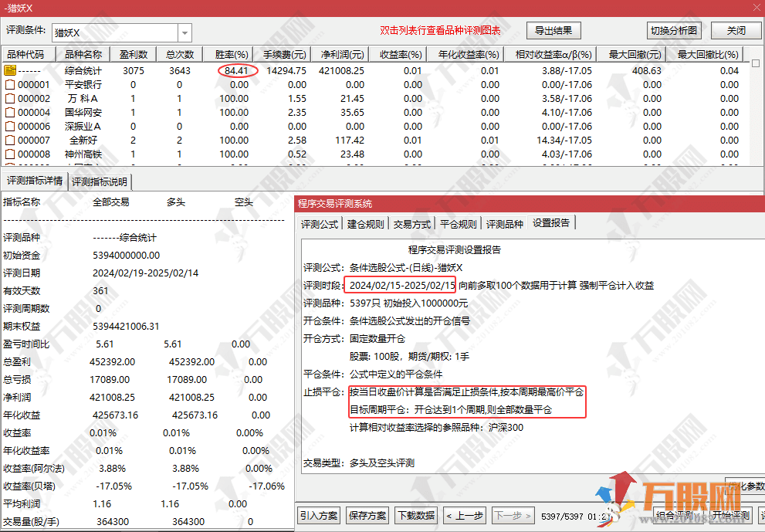
Task: Select the 神州高铁 row
Action: click(x=376, y=154)
